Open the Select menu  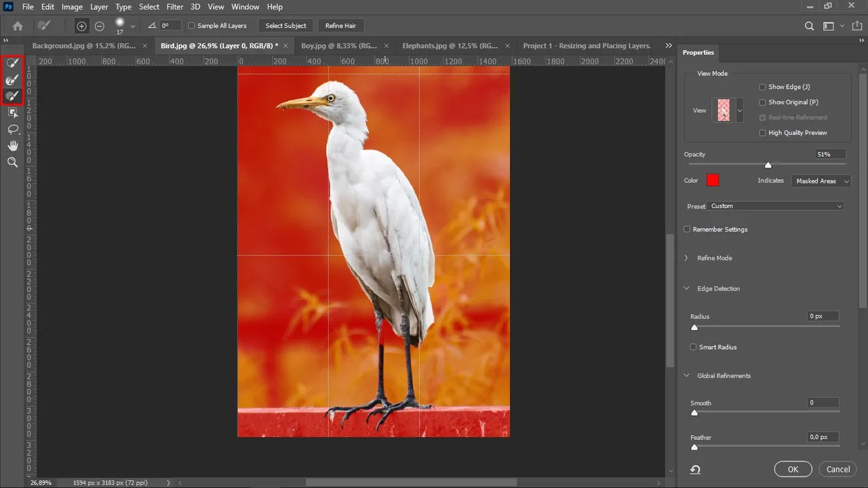(x=149, y=7)
